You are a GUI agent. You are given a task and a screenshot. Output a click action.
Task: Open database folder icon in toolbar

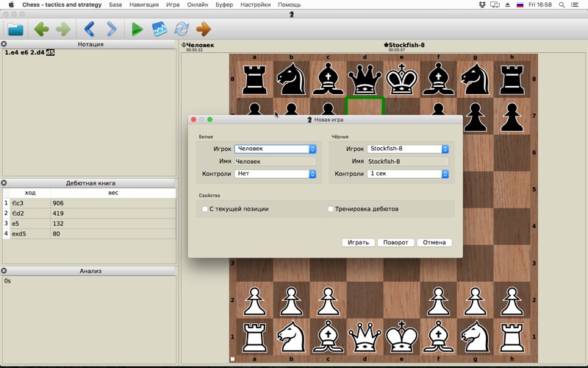coord(15,29)
